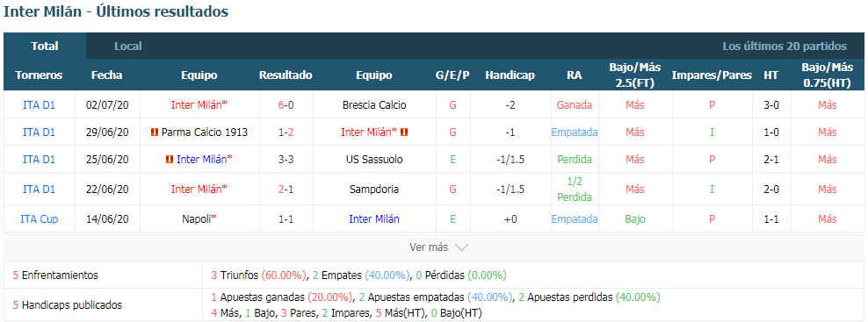Expand the Ver más chevron arrow
Screen dimensions: 868x322
coord(461,247)
